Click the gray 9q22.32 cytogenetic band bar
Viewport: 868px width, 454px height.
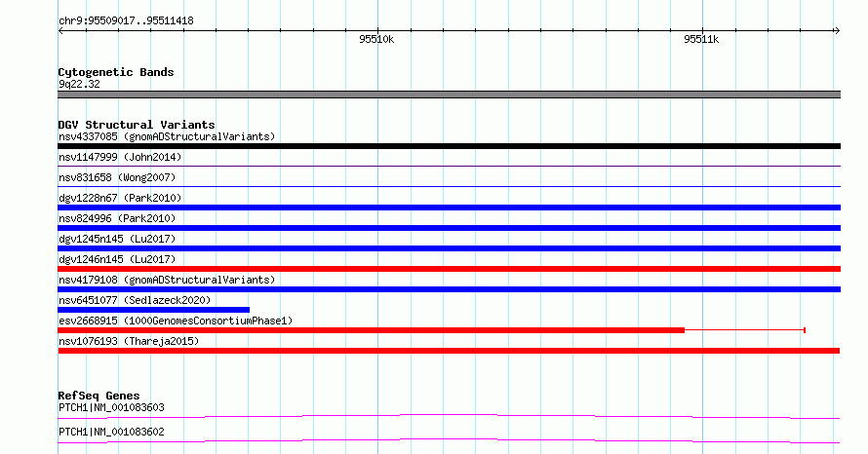click(449, 95)
